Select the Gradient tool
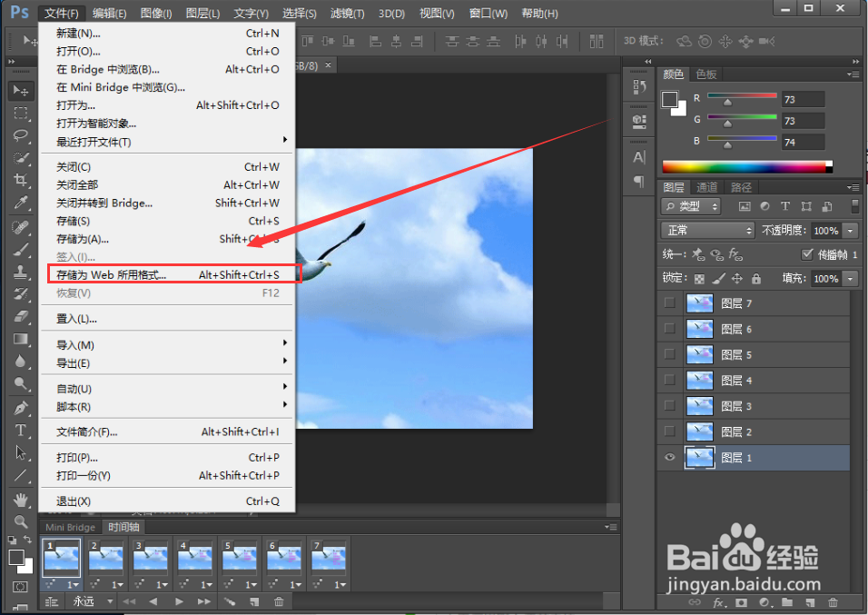Image resolution: width=868 pixels, height=615 pixels. coord(21,339)
